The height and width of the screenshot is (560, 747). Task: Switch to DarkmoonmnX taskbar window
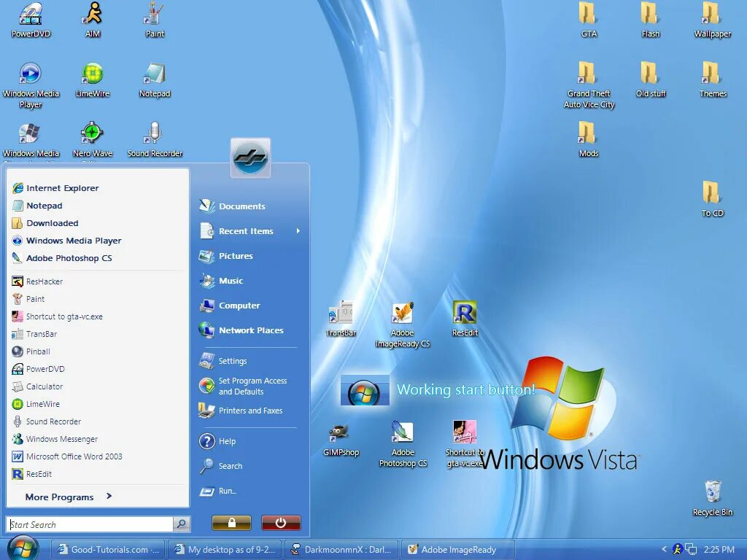(341, 550)
